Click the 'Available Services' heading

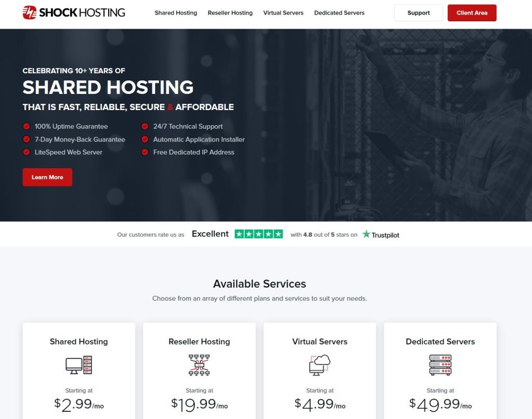(x=260, y=283)
